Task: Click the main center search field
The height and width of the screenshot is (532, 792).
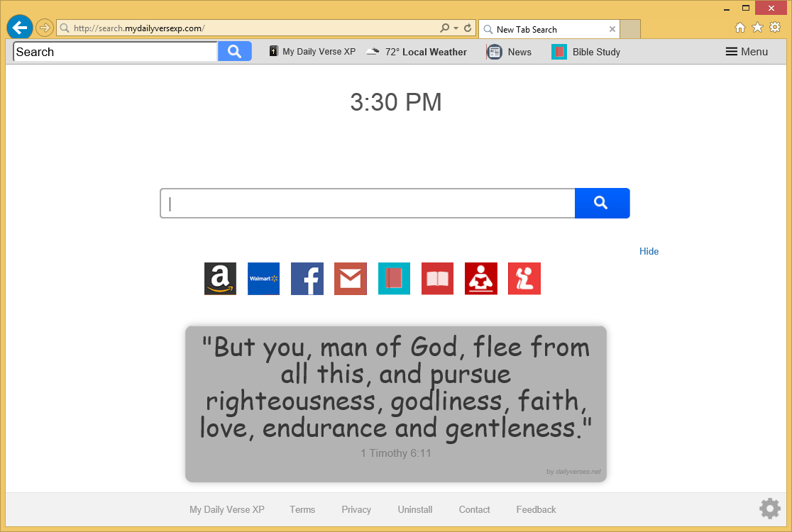Action: [x=368, y=204]
